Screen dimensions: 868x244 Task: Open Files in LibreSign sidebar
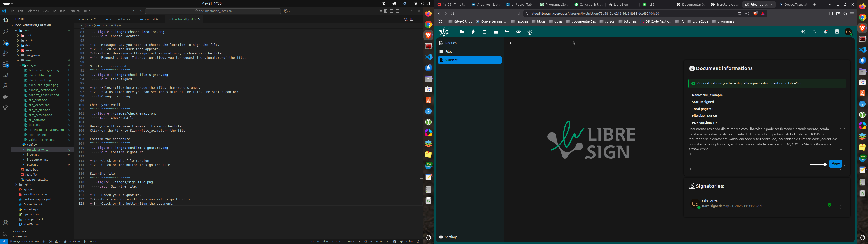coord(469,52)
